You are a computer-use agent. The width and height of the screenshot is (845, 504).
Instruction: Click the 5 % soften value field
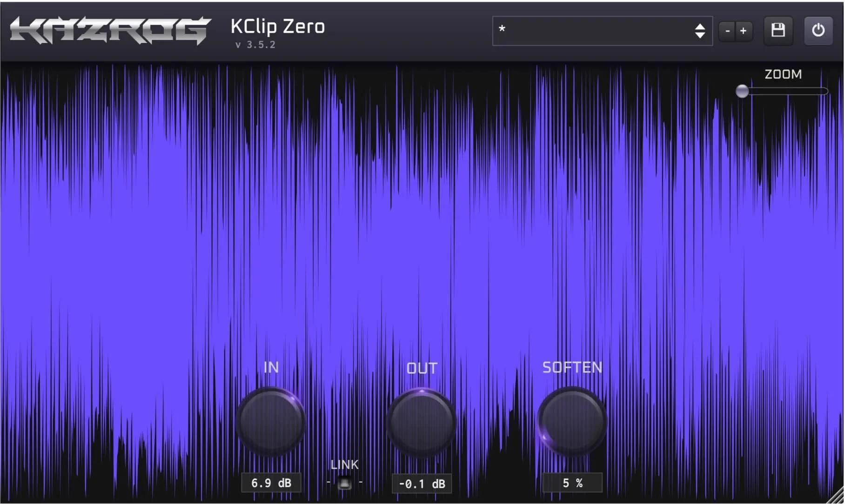coord(572,483)
